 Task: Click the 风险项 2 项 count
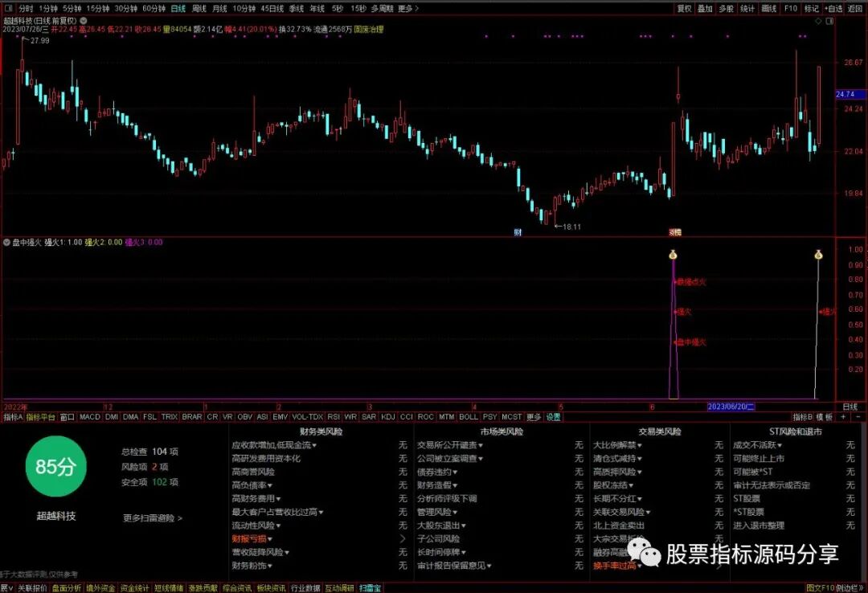click(145, 467)
